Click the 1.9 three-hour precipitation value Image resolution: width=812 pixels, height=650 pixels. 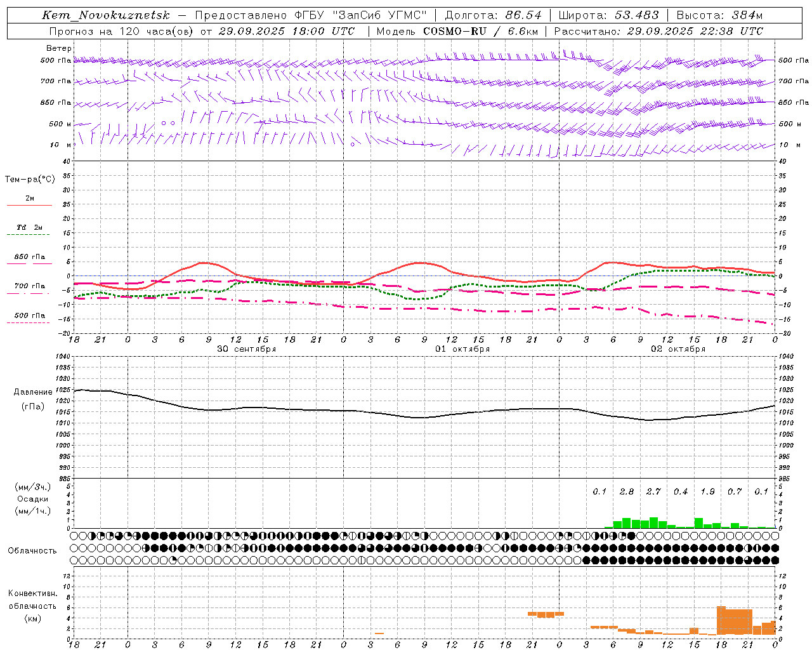(707, 492)
